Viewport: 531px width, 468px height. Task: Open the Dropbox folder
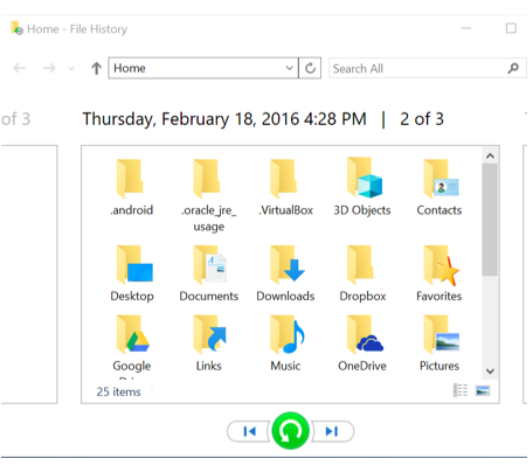362,274
